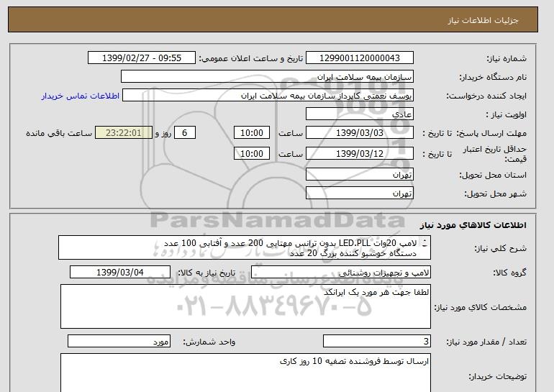Image resolution: width=554 pixels, height=392 pixels.
Task: Click the response deadline date 1399/03/03
Action: point(359,133)
